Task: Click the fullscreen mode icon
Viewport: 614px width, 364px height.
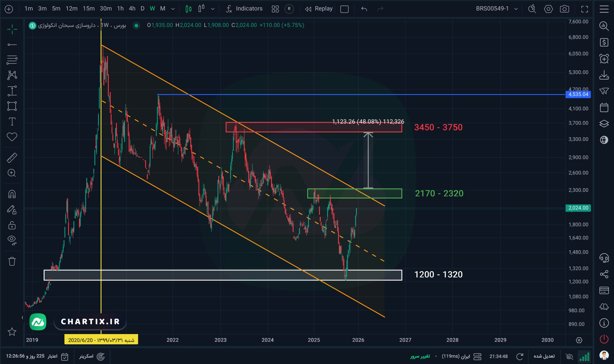Action: (584, 9)
